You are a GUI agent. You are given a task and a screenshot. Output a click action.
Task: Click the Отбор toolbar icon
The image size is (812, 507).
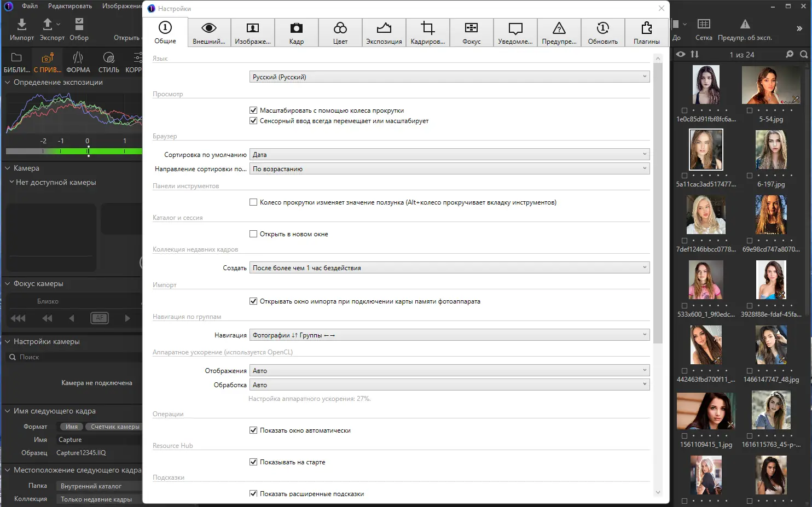point(79,24)
